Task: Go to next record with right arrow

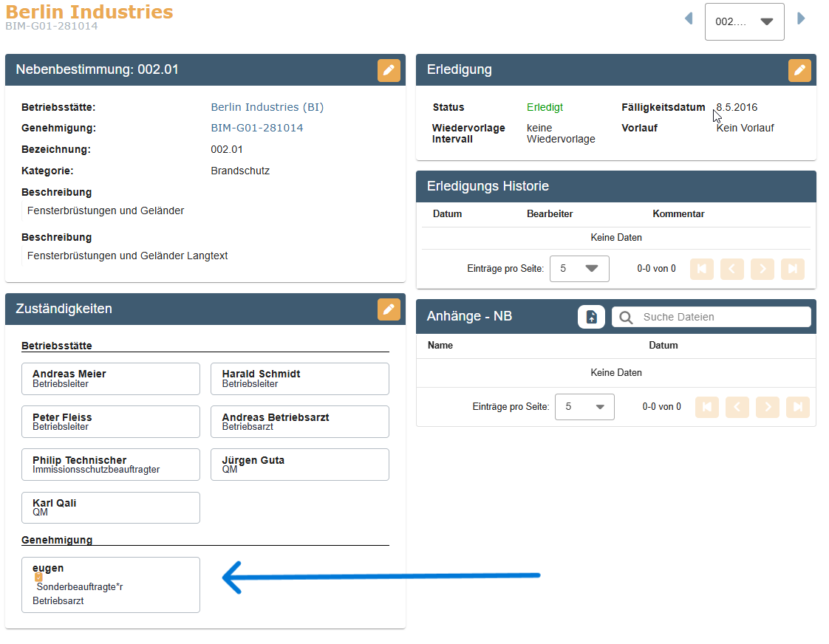Action: (801, 18)
